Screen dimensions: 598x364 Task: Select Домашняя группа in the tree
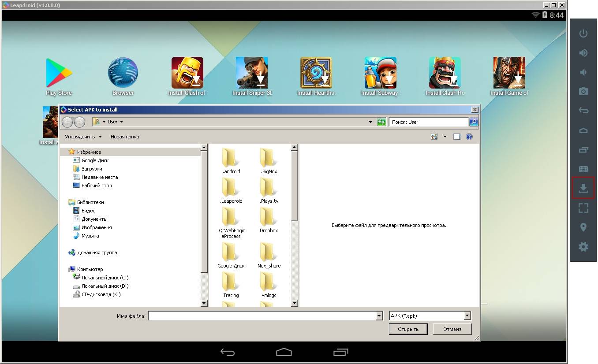point(97,253)
